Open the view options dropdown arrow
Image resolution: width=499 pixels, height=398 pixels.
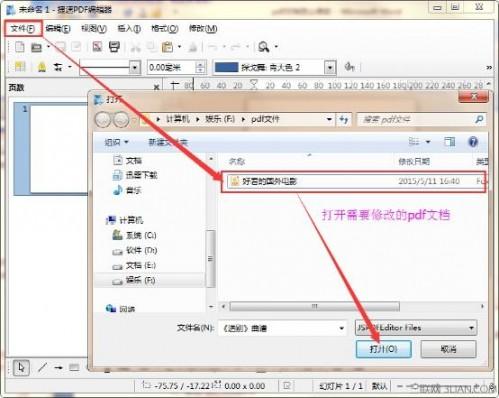428,142
